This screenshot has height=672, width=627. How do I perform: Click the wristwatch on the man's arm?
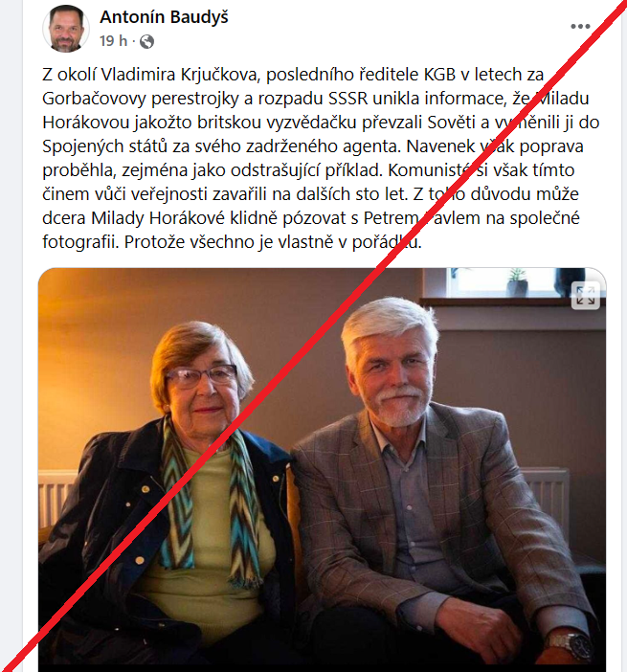pyautogui.click(x=570, y=645)
